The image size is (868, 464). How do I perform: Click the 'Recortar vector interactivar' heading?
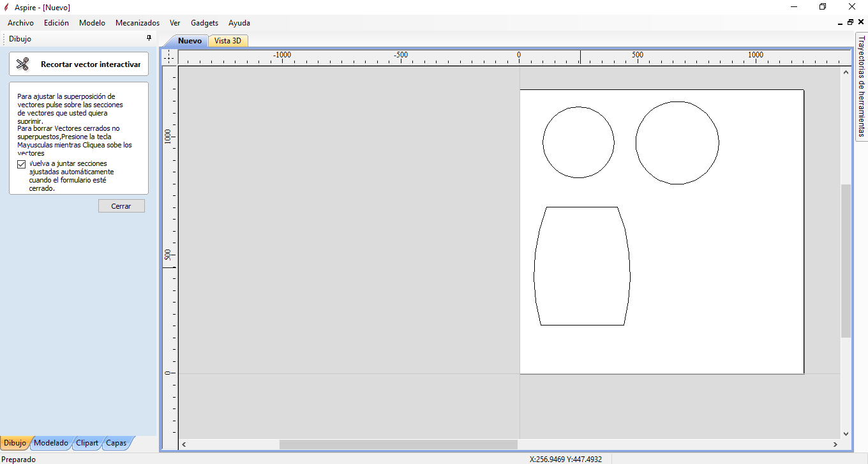click(91, 64)
